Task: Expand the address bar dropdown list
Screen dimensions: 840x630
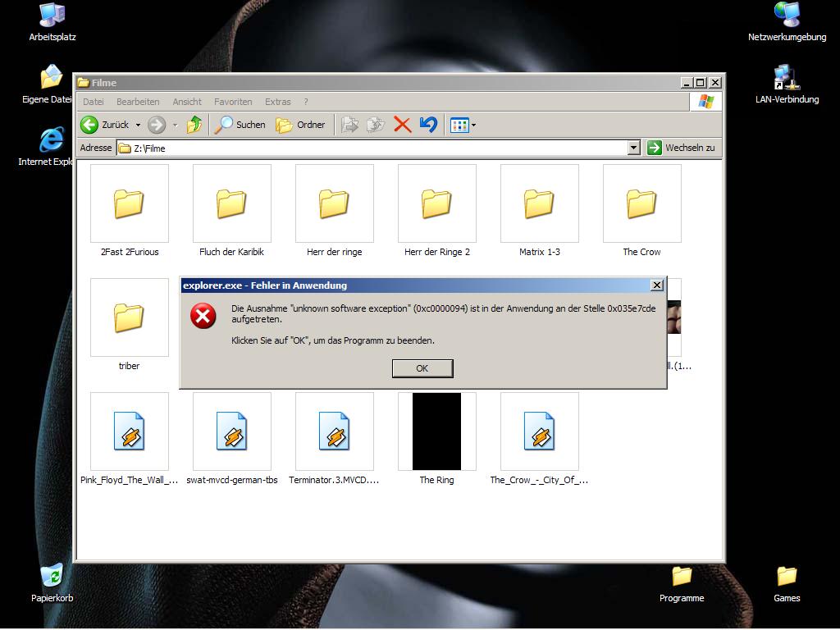Action: click(633, 148)
